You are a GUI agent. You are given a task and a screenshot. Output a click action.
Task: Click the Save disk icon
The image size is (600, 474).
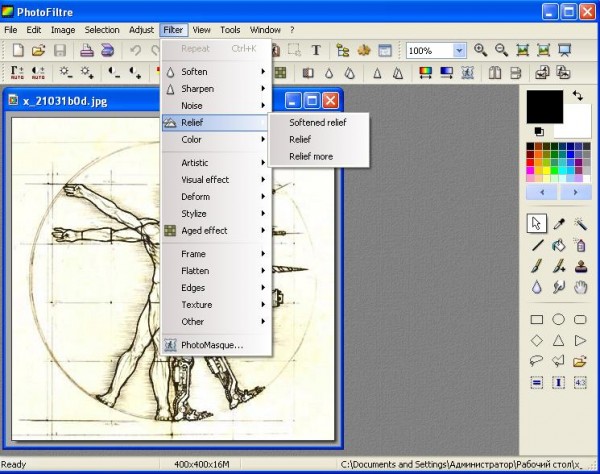[x=59, y=50]
